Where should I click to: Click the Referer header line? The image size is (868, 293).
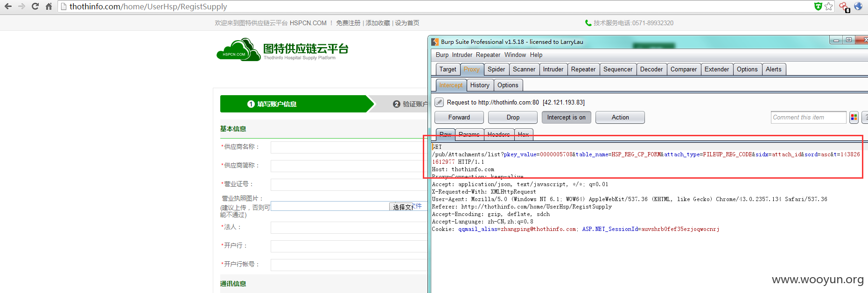pyautogui.click(x=522, y=207)
